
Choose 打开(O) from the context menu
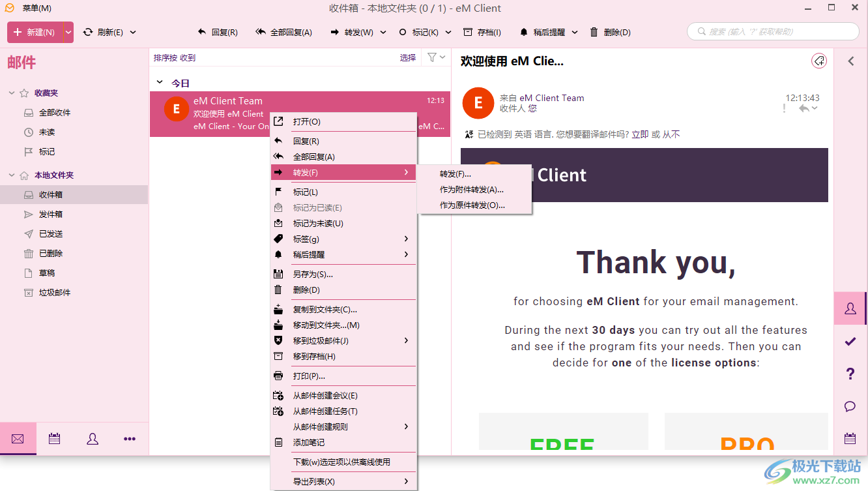click(x=343, y=122)
